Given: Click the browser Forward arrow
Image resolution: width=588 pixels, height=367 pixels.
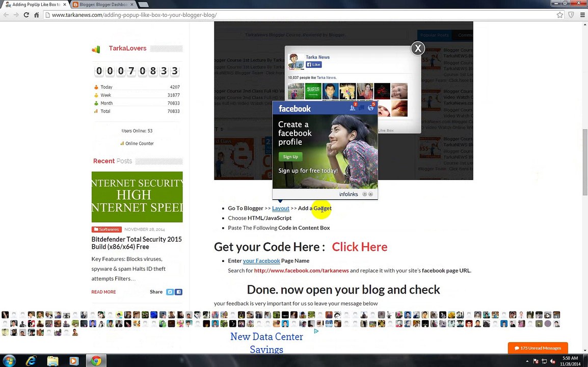Looking at the screenshot, I should [x=16, y=15].
